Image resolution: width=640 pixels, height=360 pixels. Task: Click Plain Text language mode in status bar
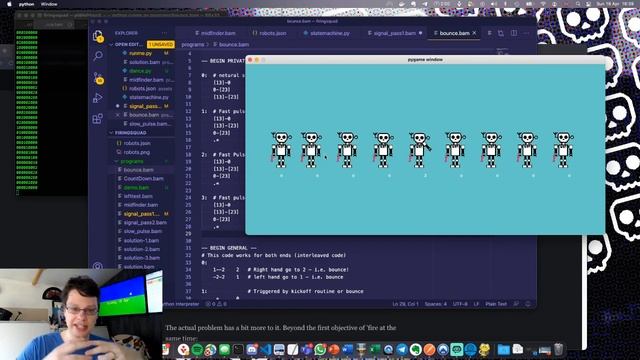click(496, 304)
